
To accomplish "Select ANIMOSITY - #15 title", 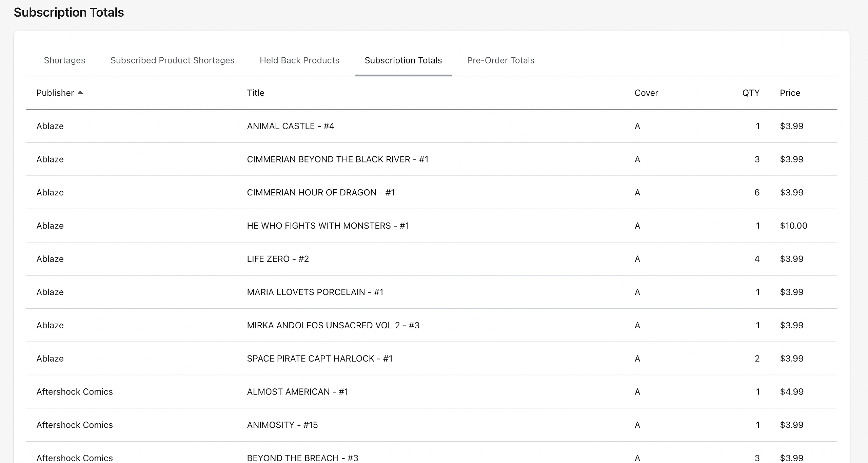I will point(282,425).
